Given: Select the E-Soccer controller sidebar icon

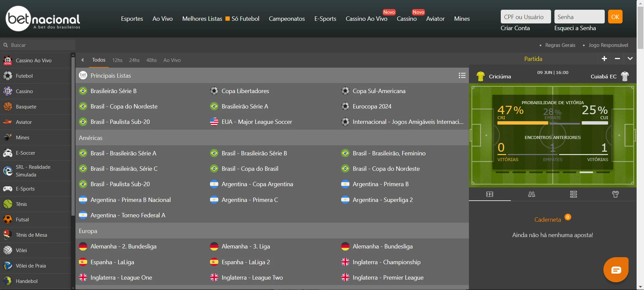Looking at the screenshot, I should (8, 153).
